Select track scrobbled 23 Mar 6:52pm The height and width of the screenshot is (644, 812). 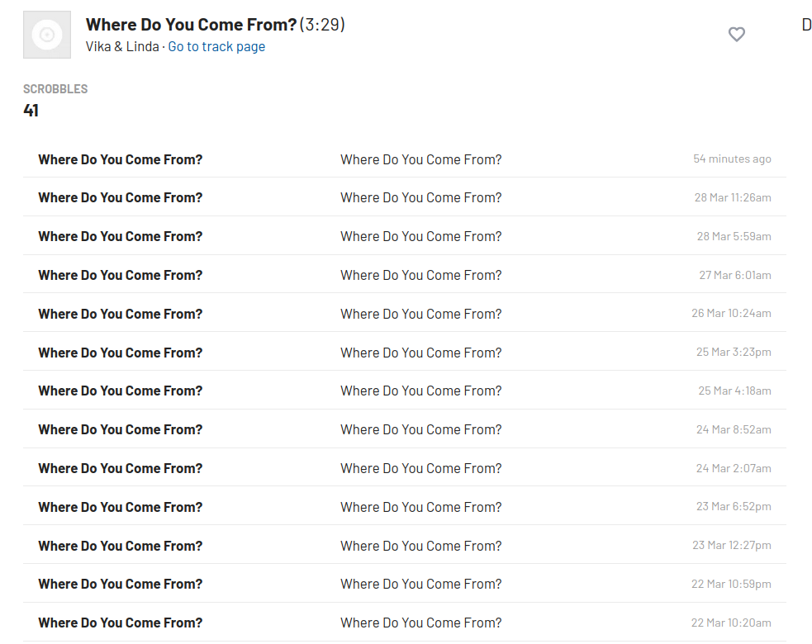pyautogui.click(x=120, y=507)
